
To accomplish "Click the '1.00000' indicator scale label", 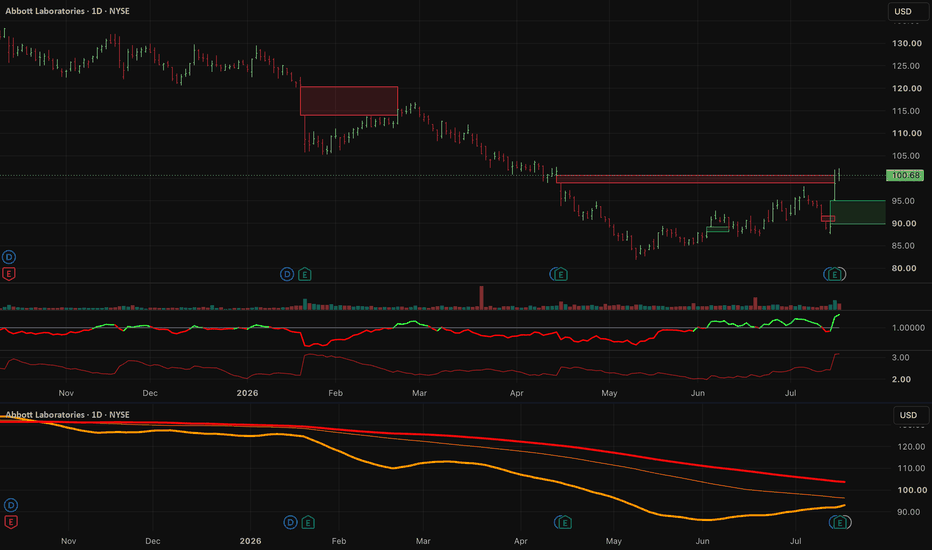I will point(908,328).
